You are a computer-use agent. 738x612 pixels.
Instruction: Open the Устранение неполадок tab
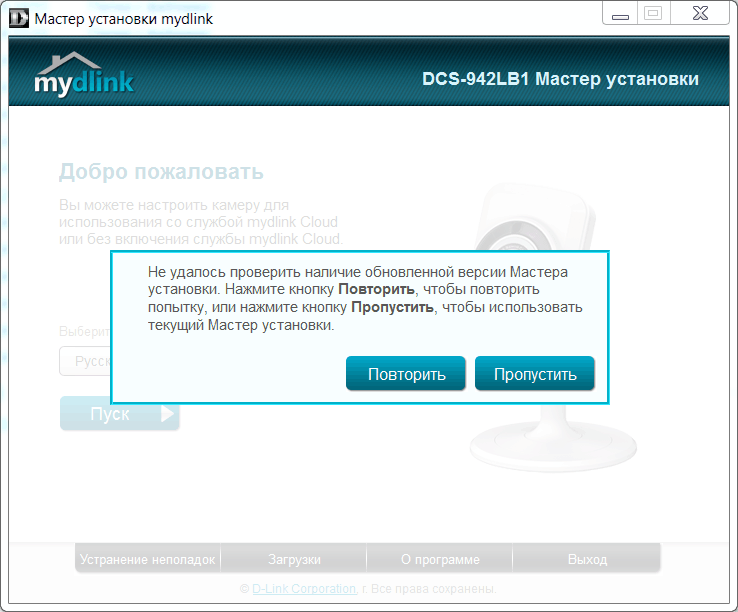(x=147, y=559)
